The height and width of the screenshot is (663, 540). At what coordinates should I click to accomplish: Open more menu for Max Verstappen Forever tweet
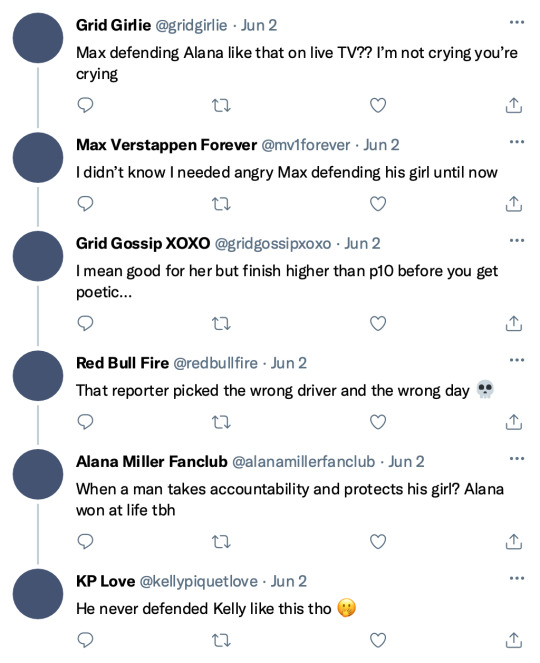coord(517,142)
